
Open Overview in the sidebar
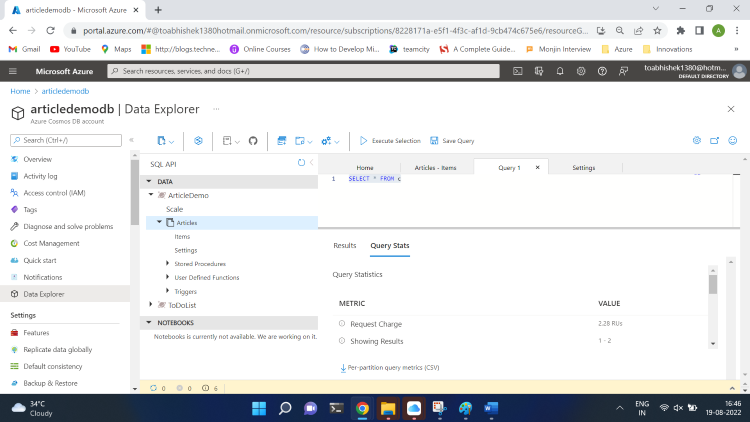[37, 159]
